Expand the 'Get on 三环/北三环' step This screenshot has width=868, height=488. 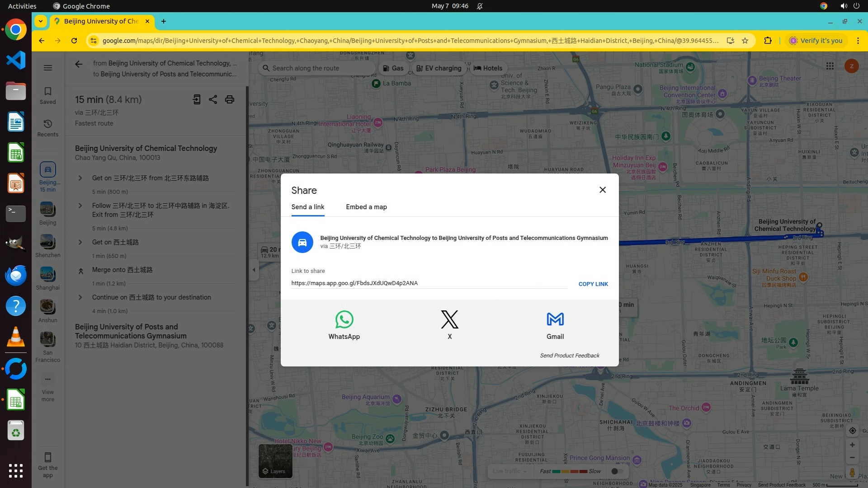coord(80,178)
